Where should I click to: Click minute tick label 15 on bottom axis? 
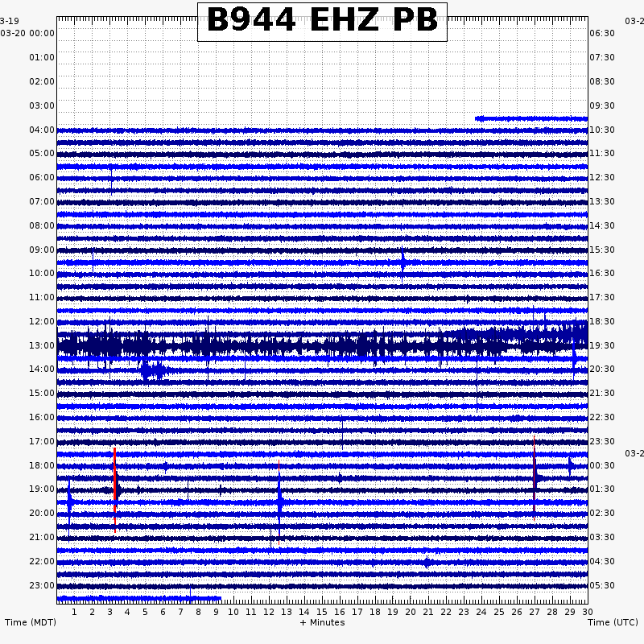pyautogui.click(x=322, y=612)
